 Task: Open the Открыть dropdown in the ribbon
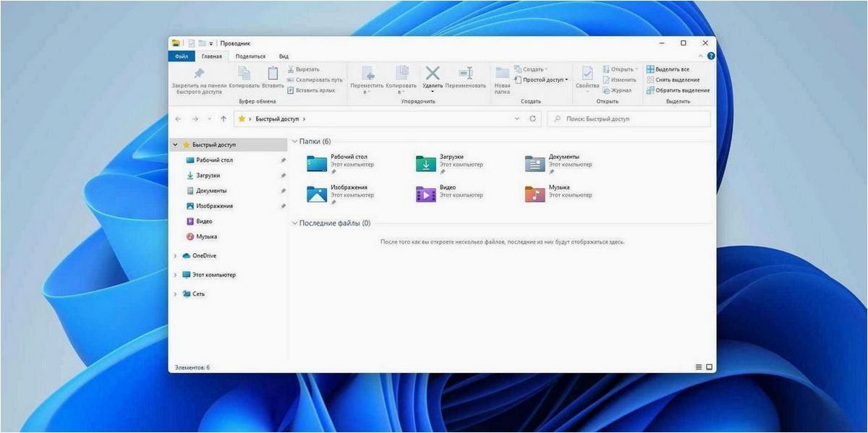619,69
